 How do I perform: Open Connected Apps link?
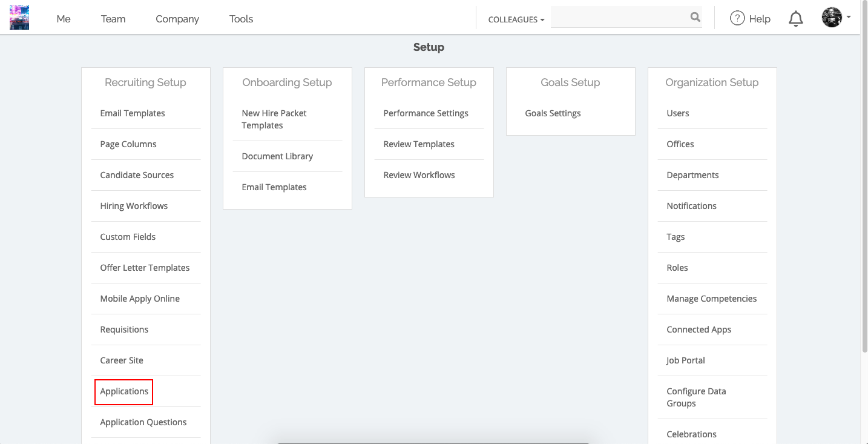699,330
